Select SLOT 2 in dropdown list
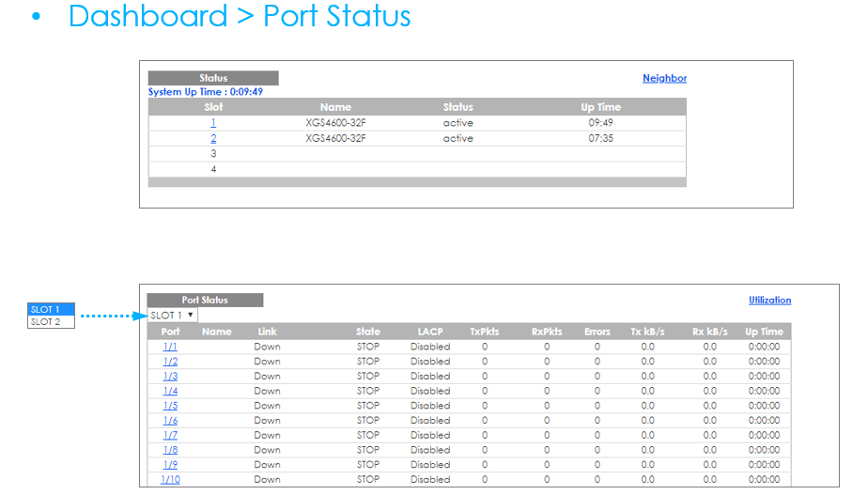 click(x=51, y=322)
